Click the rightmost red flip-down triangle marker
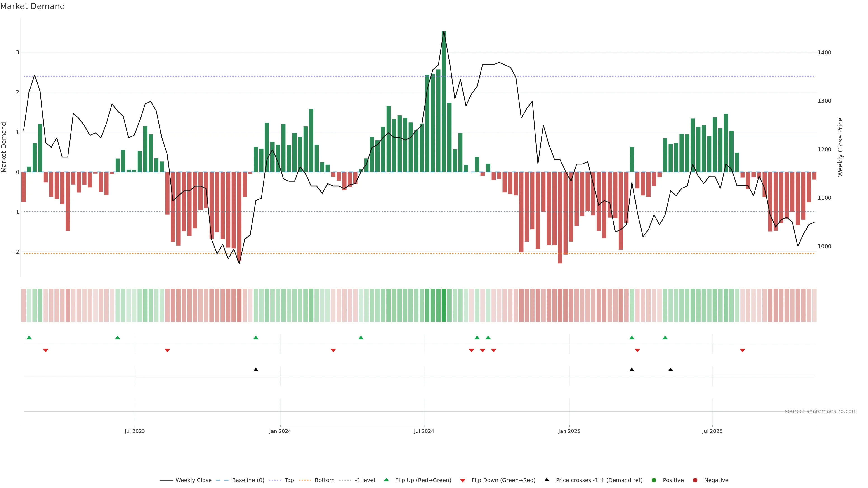 (742, 351)
